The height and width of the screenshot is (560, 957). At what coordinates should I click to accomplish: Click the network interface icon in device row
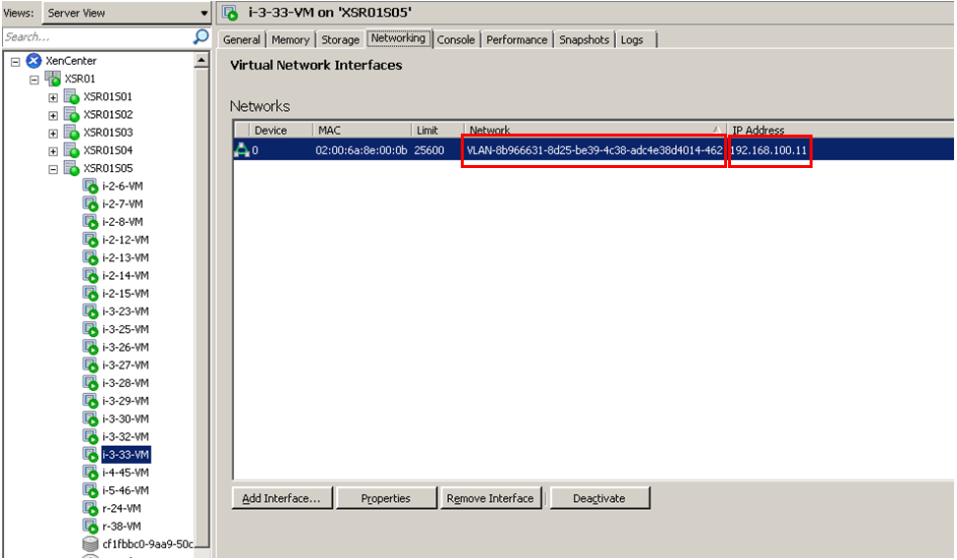241,150
